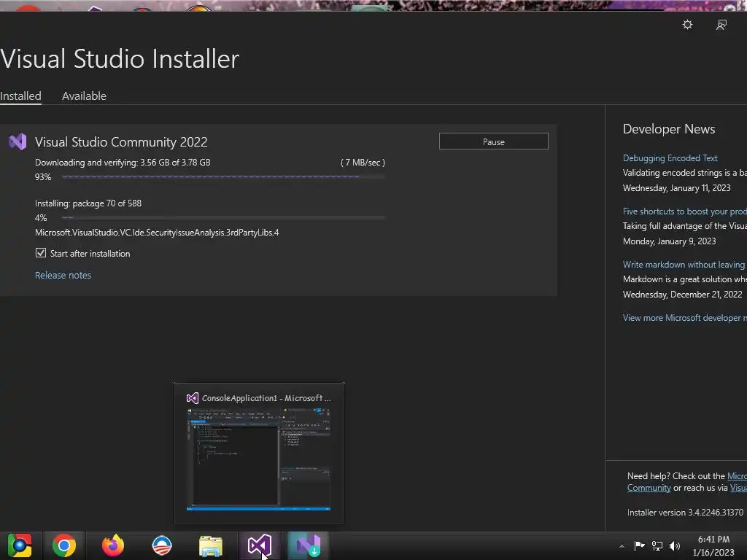Click the Visual Studio icon in preview title
The image size is (747, 560).
click(193, 398)
